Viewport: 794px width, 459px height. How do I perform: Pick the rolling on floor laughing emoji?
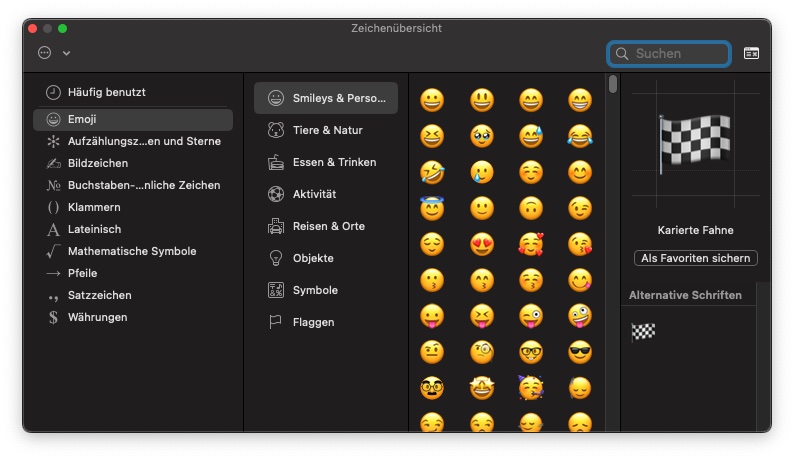point(432,172)
